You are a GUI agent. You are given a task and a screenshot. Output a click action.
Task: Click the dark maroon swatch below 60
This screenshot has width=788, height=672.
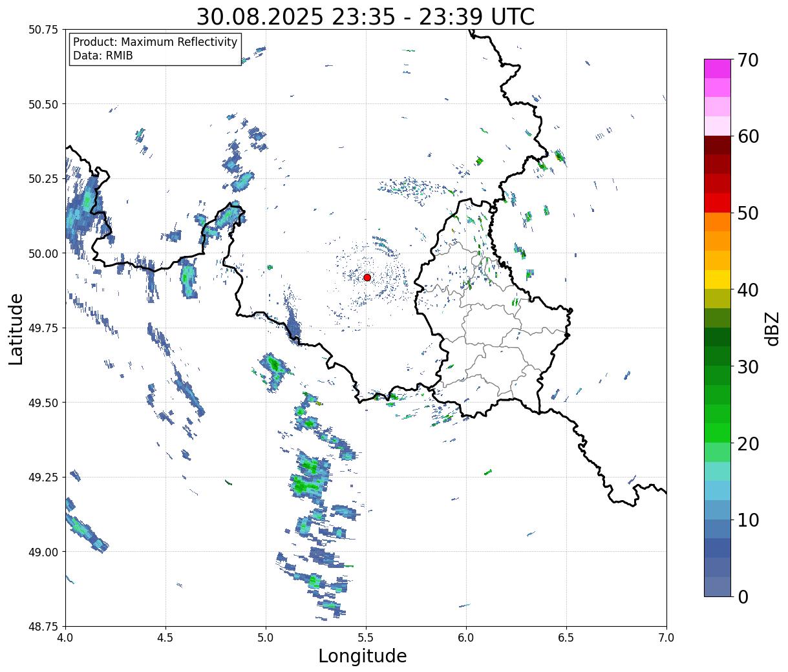pyautogui.click(x=718, y=145)
